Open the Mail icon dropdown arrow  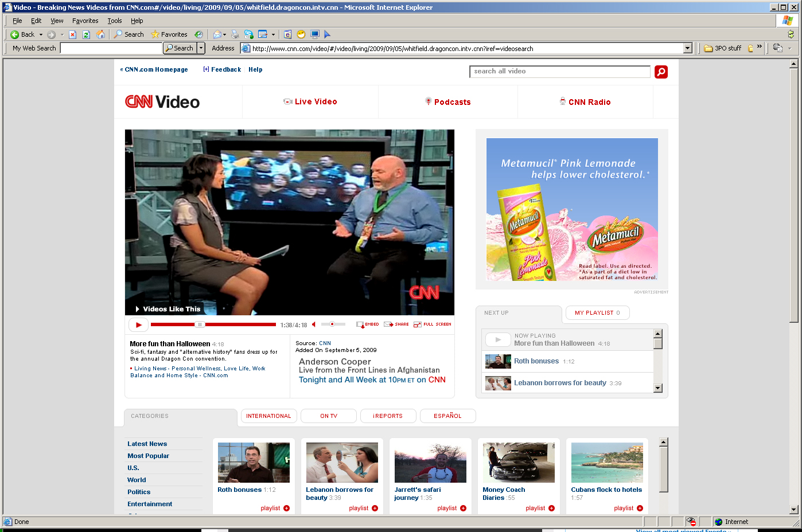coord(225,34)
